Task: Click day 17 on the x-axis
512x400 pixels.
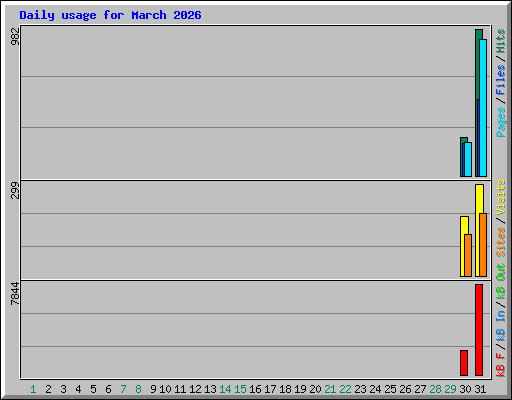Action: (270, 389)
